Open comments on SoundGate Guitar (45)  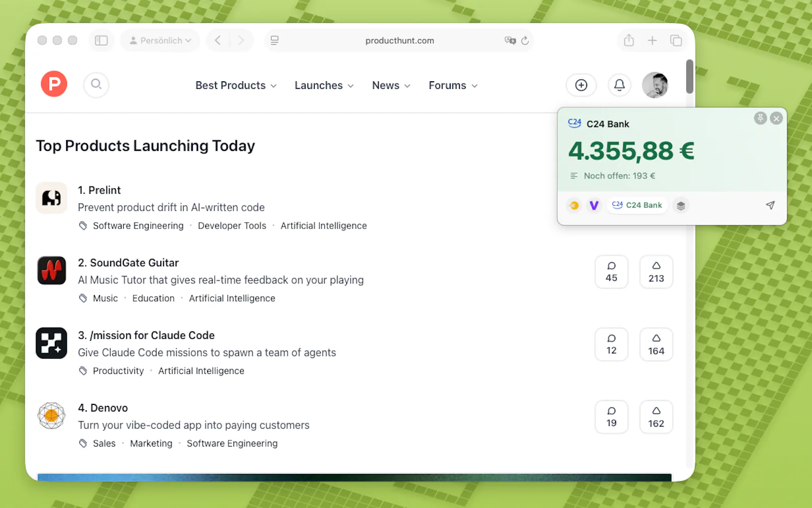tap(612, 272)
